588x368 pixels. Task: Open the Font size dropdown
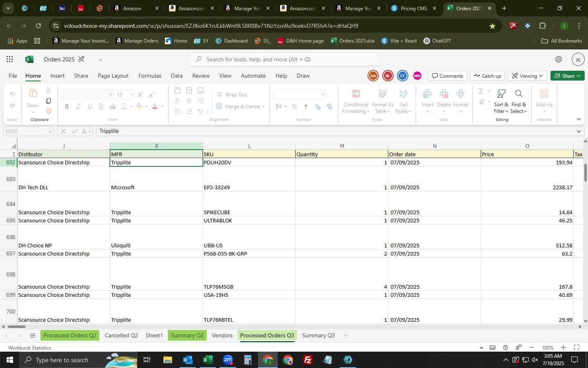pos(131,94)
